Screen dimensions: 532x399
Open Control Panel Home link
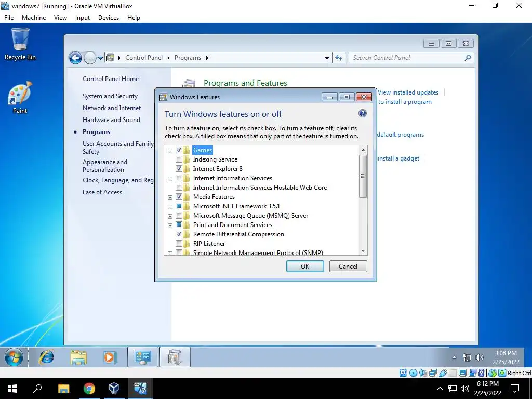[111, 79]
